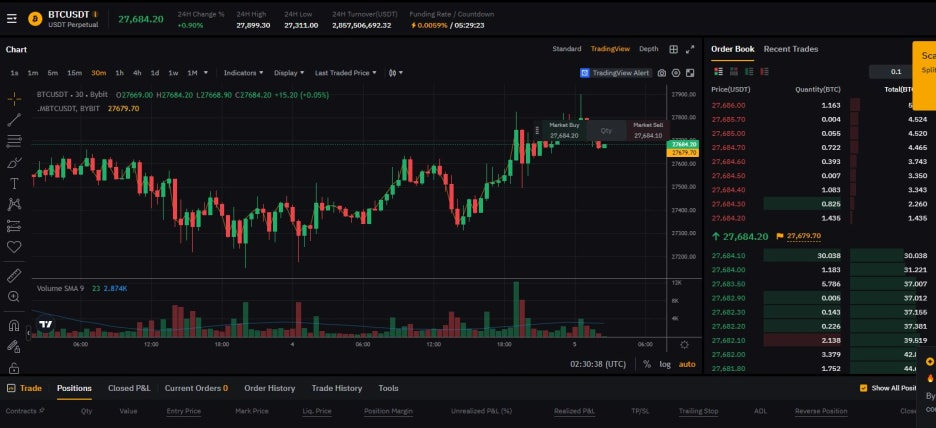Click the Market Buy button on chart

564,130
